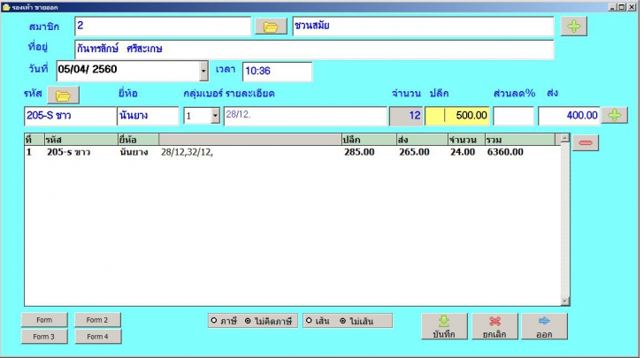Viewport: 644px width, 358px height.
Task: Click the รหัส column header
Action: pos(80,140)
